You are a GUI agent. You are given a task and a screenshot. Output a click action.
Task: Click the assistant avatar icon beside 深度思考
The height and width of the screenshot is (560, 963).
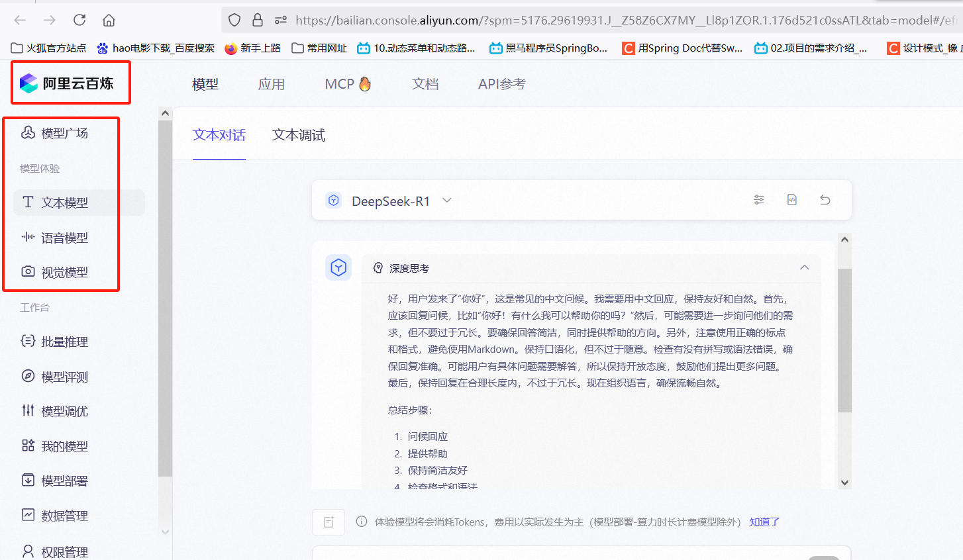coord(338,267)
